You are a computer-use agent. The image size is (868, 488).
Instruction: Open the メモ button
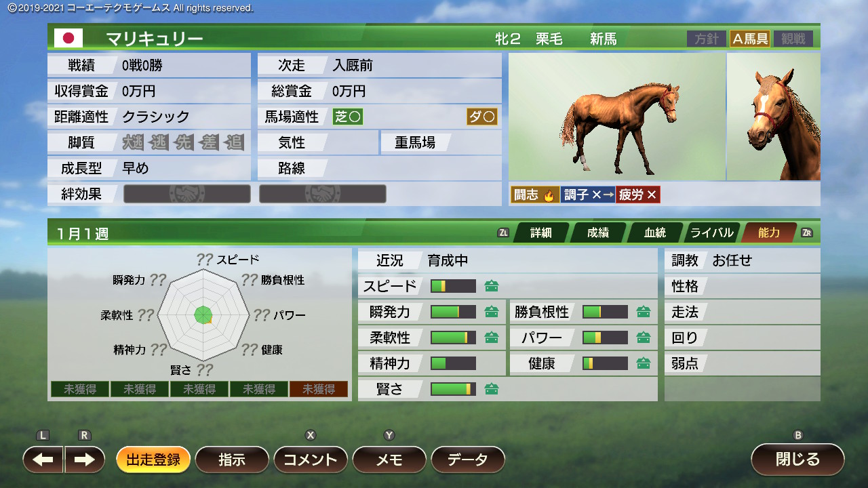389,460
